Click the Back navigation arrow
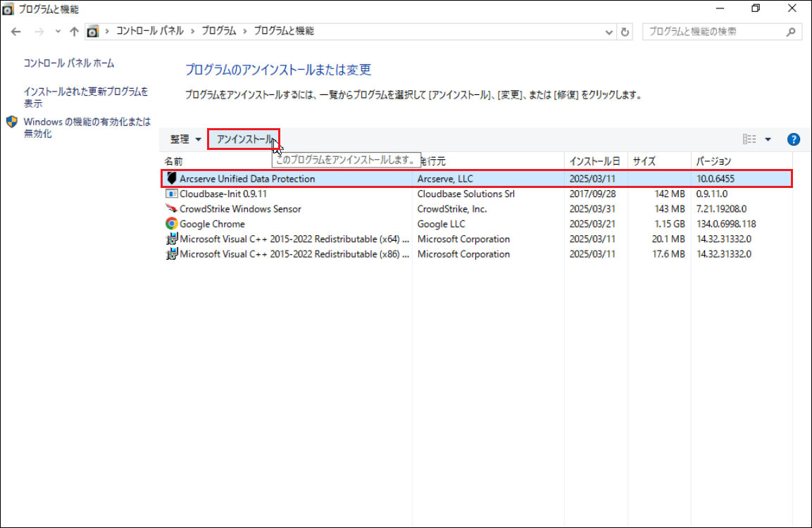The height and width of the screenshot is (528, 812). tap(15, 32)
